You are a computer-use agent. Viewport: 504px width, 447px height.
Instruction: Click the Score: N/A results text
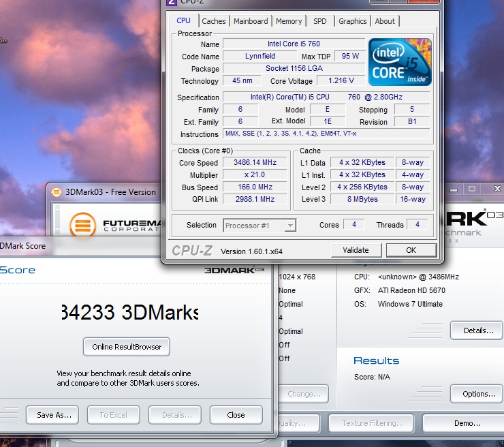pos(372,377)
